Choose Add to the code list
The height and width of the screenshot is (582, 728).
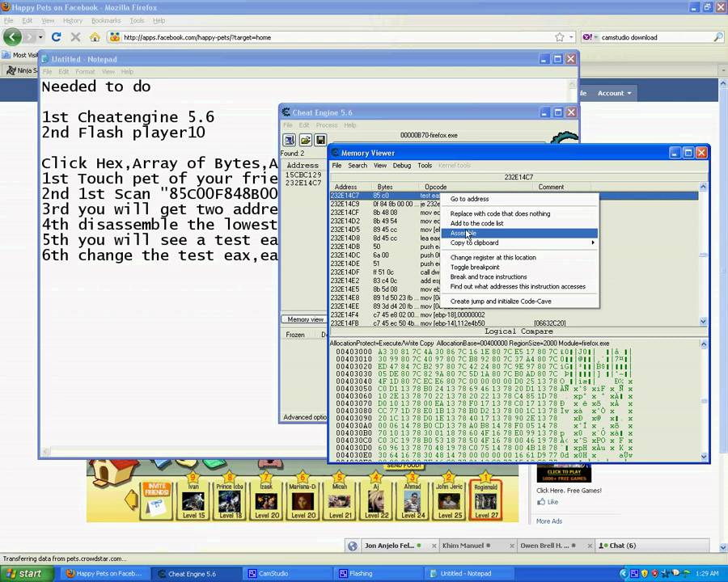click(x=518, y=223)
